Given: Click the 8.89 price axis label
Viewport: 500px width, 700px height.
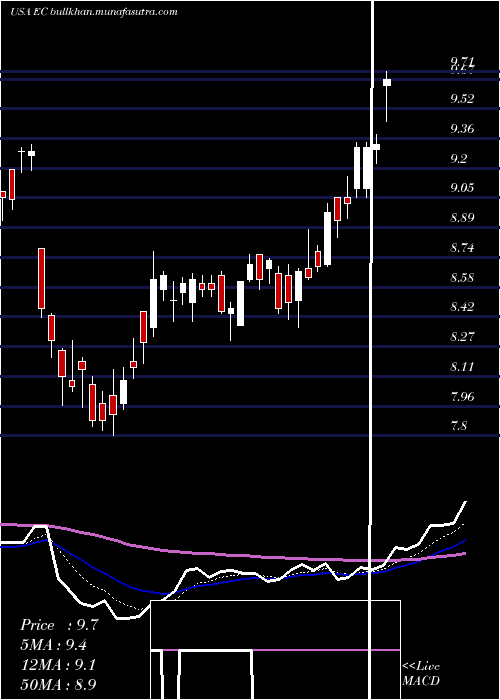Looking at the screenshot, I should pos(462,218).
